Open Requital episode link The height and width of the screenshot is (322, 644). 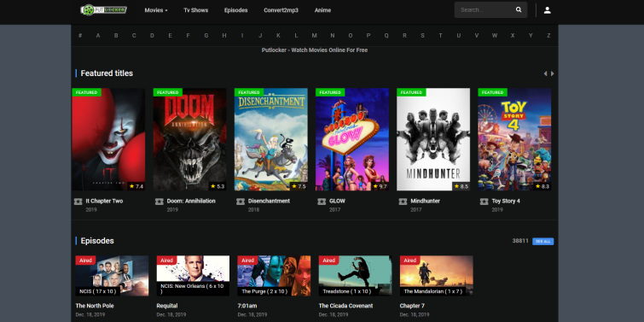click(x=167, y=306)
